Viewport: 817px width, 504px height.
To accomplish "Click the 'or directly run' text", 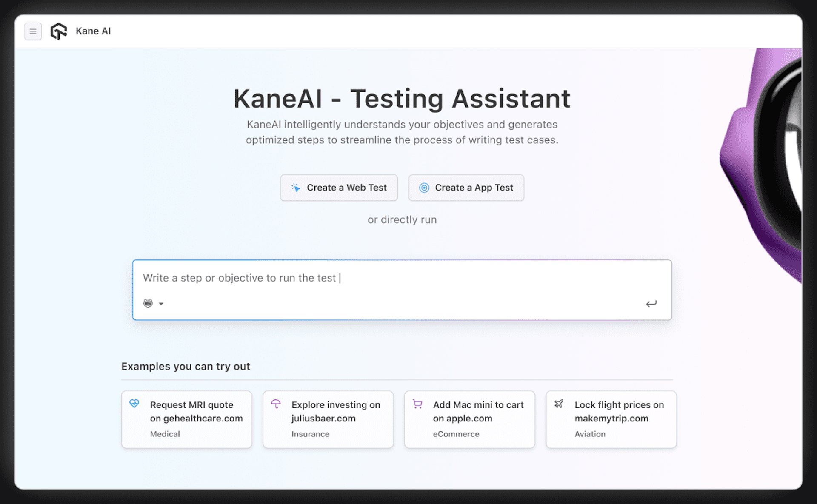I will [x=402, y=220].
